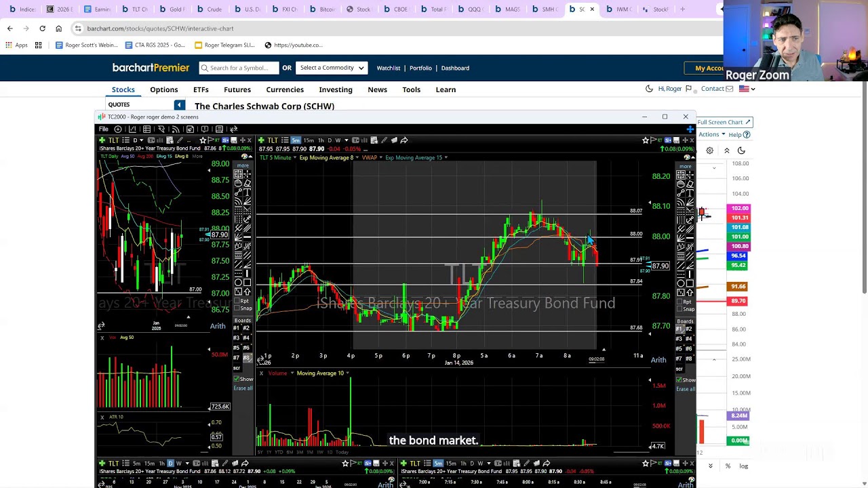This screenshot has height=488, width=868.
Task: Open the Dashboard link
Action: click(455, 68)
